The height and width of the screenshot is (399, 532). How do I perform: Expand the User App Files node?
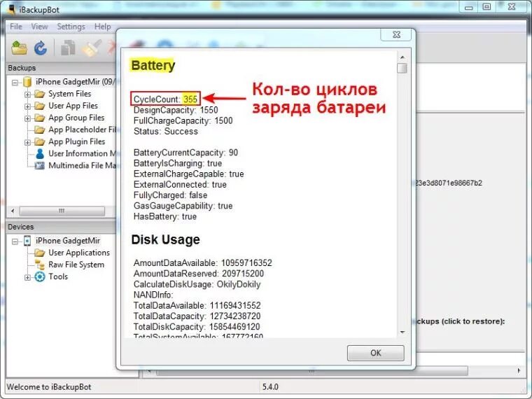pos(27,106)
